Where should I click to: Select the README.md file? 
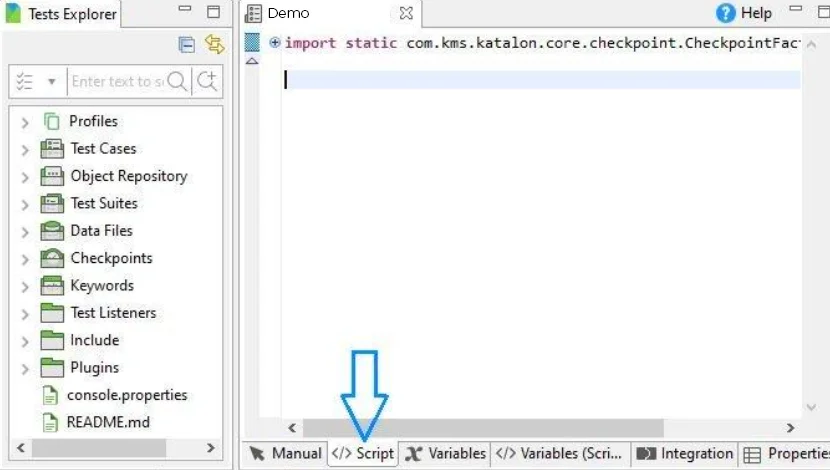coord(108,422)
